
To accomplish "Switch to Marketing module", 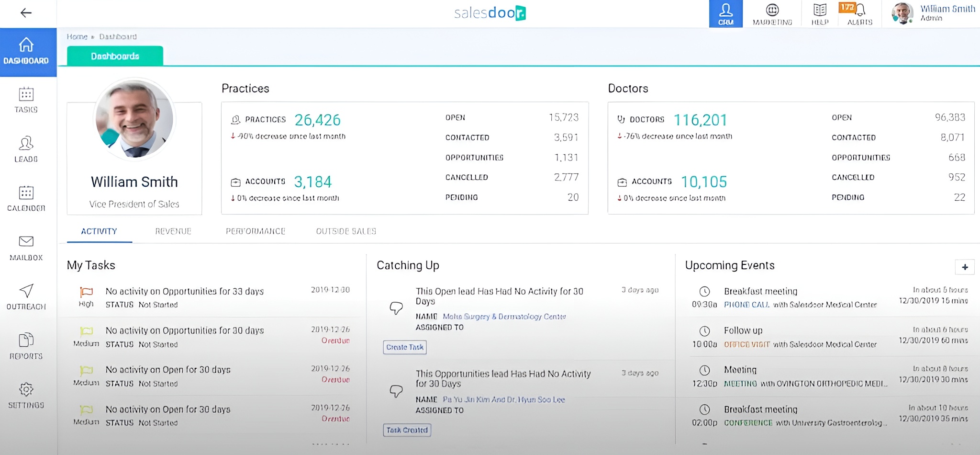I will [x=772, y=13].
